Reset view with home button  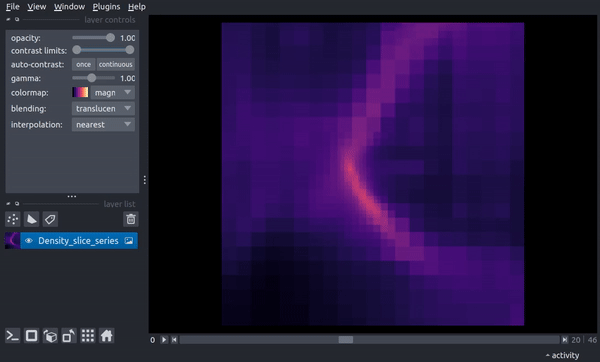[106, 336]
